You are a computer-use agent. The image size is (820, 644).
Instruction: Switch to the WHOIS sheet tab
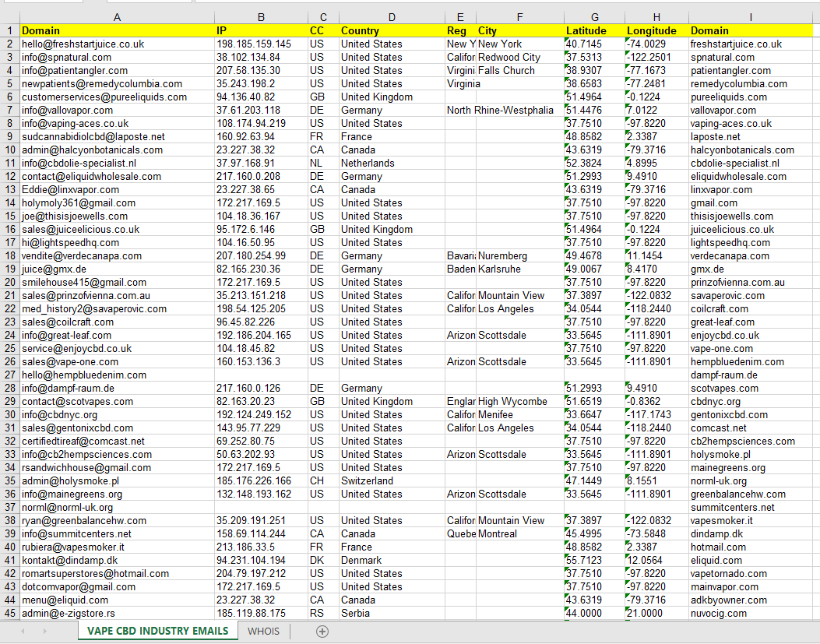point(263,632)
